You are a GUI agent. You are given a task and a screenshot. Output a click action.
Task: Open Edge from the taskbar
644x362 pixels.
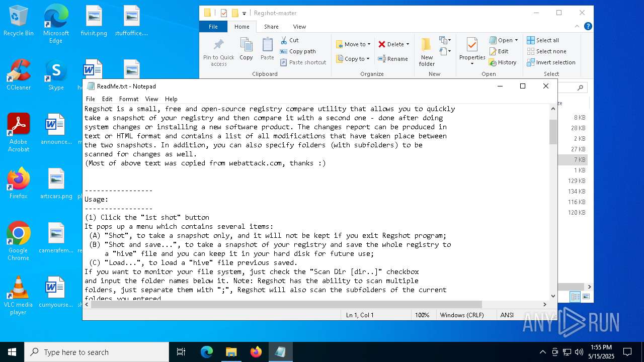click(x=207, y=352)
